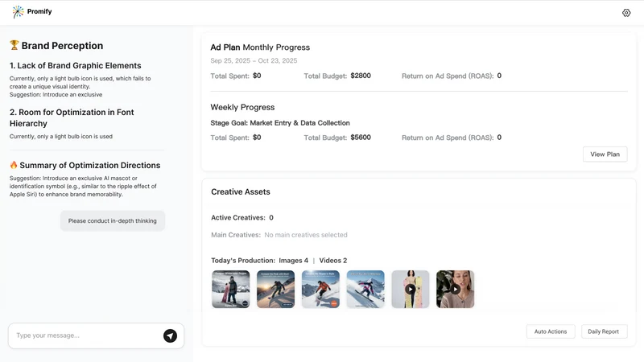Click the Auto Actions button

(551, 331)
